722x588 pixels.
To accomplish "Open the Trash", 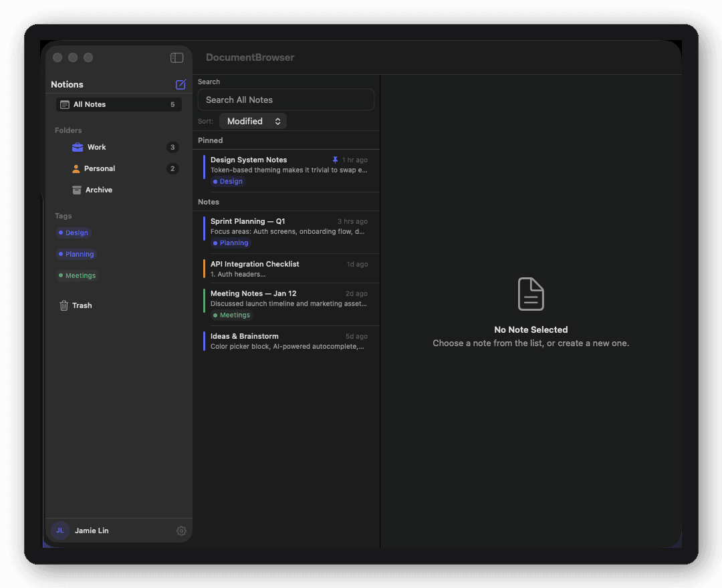I will 119,305.
